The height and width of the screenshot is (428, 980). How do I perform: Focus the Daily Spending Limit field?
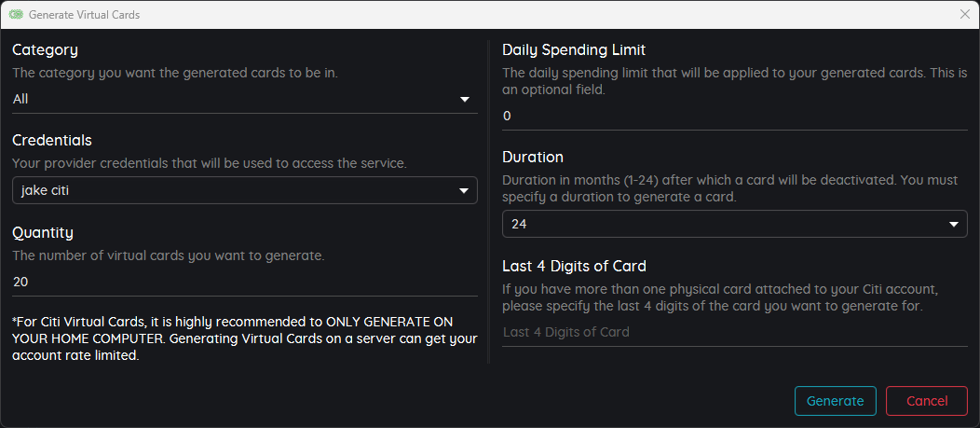[735, 117]
